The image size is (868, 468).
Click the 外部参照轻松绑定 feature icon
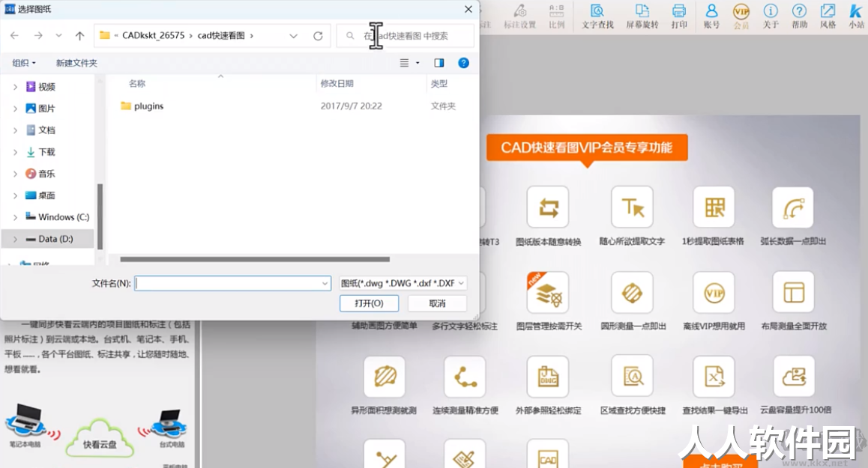coord(548,377)
